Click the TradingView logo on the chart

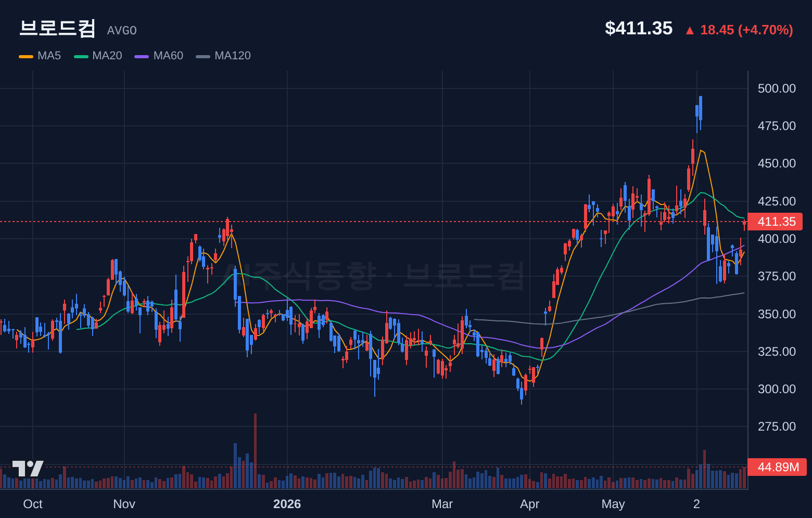(x=28, y=469)
